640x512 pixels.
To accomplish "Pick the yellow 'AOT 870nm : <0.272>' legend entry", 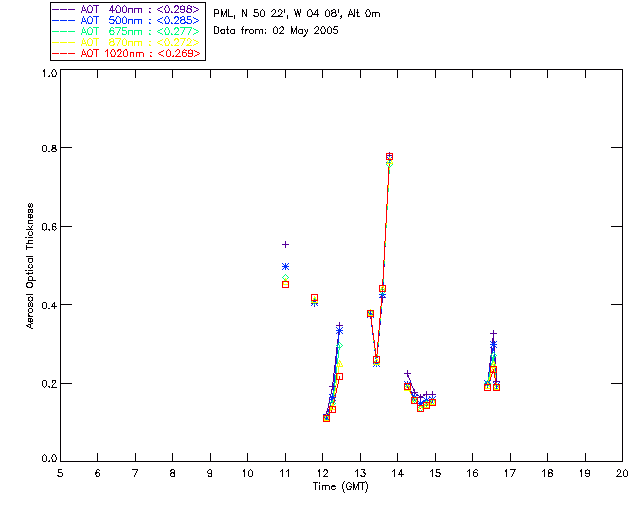I will pos(127,42).
